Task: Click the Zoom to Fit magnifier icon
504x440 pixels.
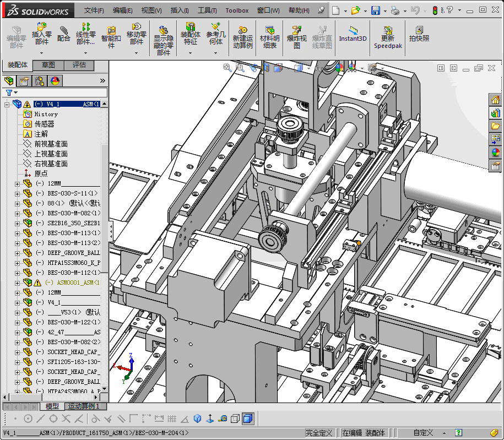Action: click(227, 67)
